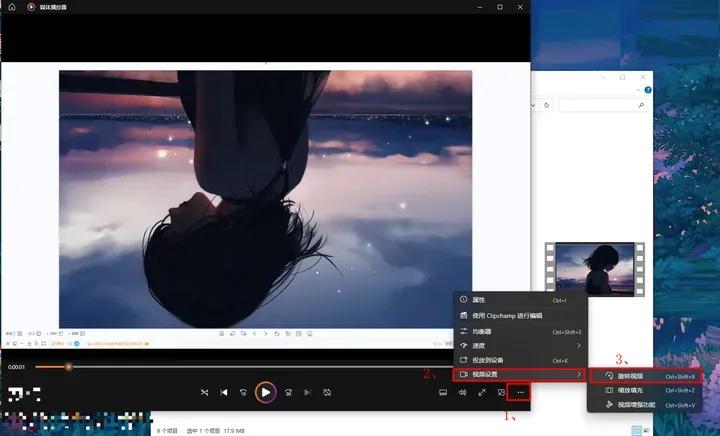Click the elapsed time 0:00:01

tap(16, 367)
